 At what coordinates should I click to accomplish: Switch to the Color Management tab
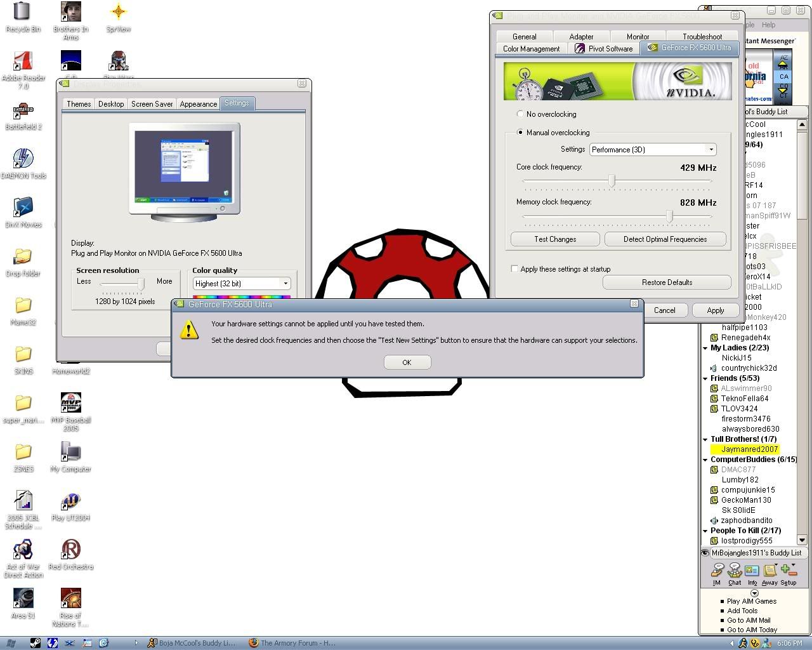pyautogui.click(x=531, y=49)
